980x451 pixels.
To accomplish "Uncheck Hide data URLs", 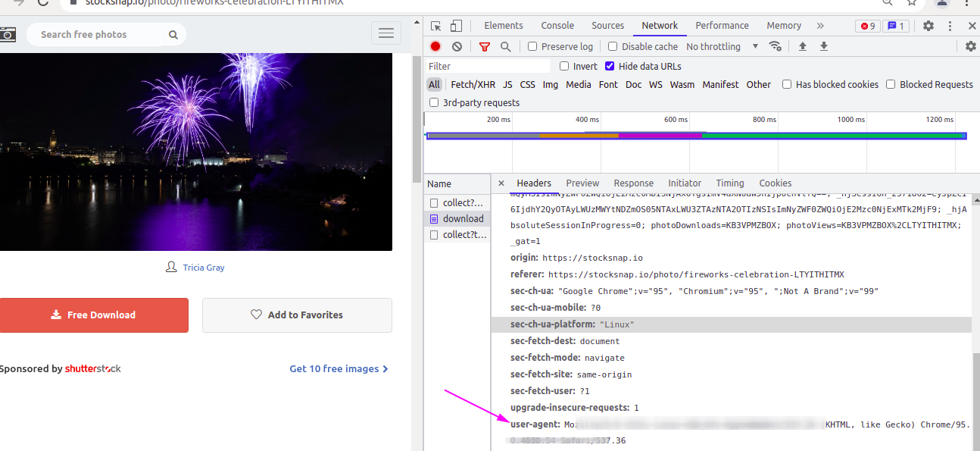I will 610,66.
